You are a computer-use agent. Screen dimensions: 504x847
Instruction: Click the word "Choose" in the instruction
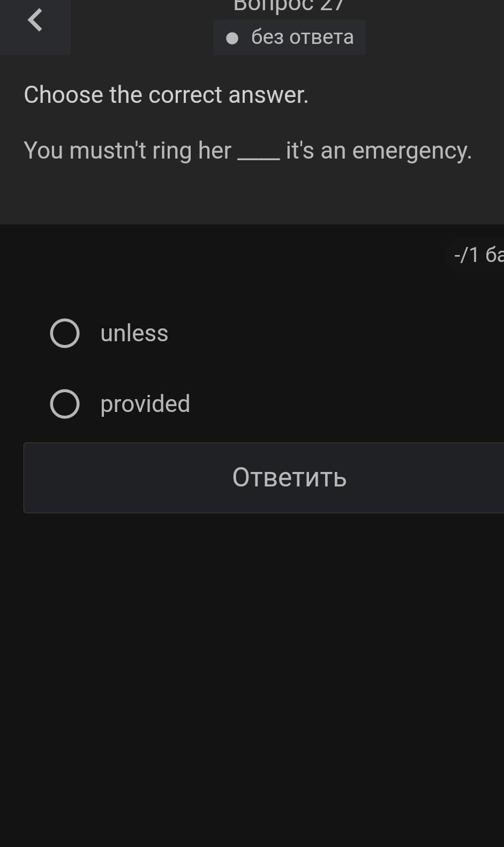(x=63, y=95)
